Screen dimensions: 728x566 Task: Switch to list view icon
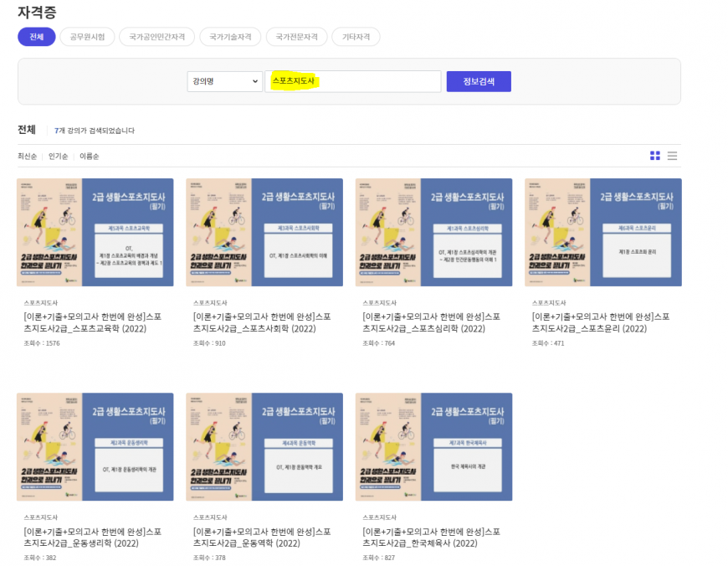(672, 156)
